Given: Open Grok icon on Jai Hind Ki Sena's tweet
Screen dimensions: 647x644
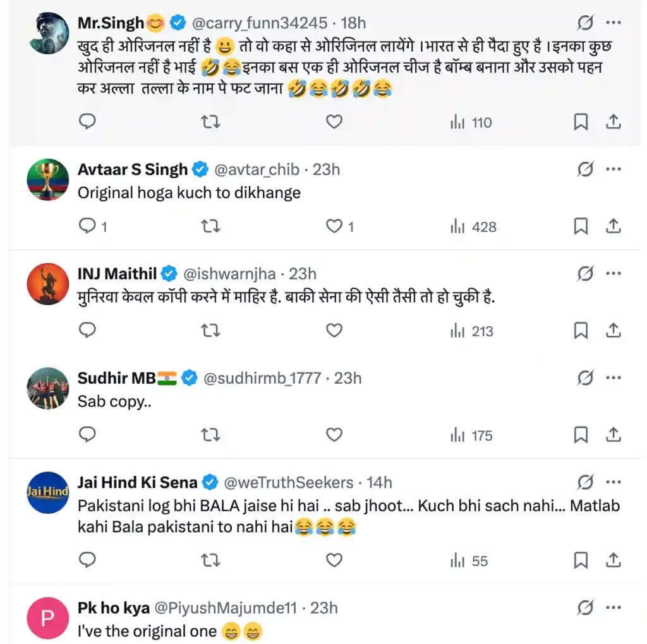Looking at the screenshot, I should click(x=586, y=483).
